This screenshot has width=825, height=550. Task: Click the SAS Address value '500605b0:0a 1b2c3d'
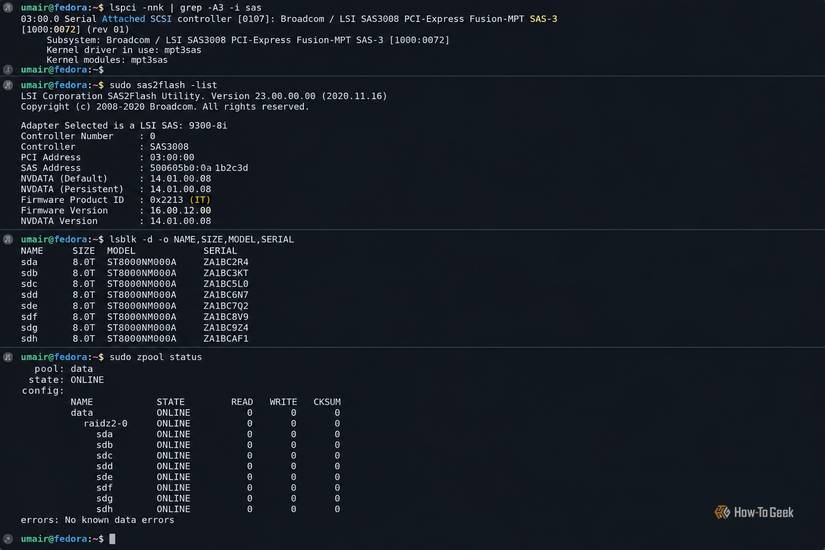tap(199, 168)
